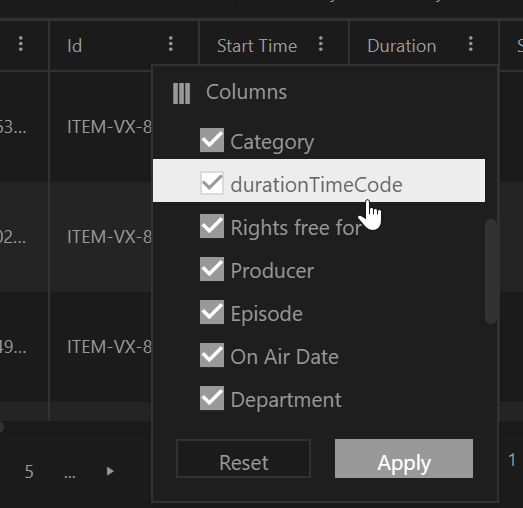Screen dimensions: 523x508
Task: Open the Duration column options menu
Action: click(x=470, y=44)
